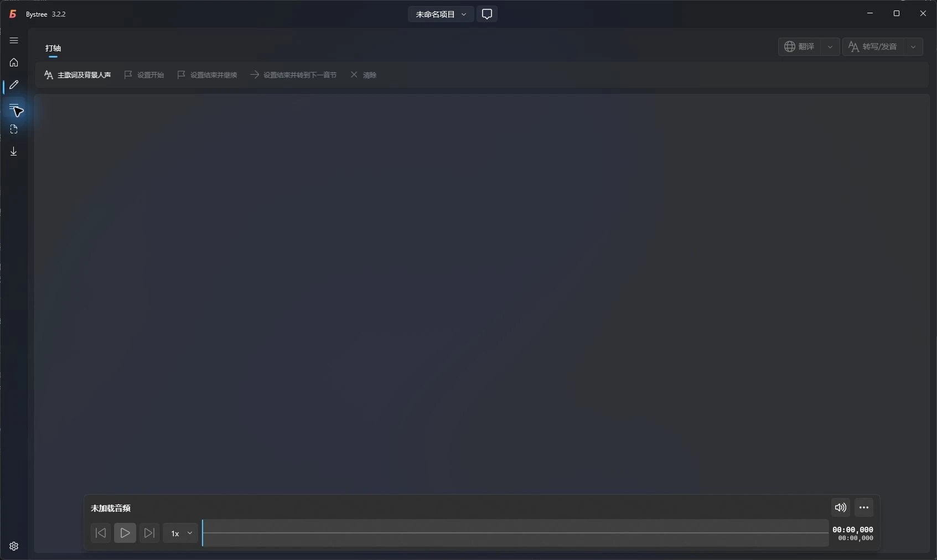Expand the 转写/发音 dropdown arrow
Viewport: 937px width, 560px height.
tap(913, 46)
